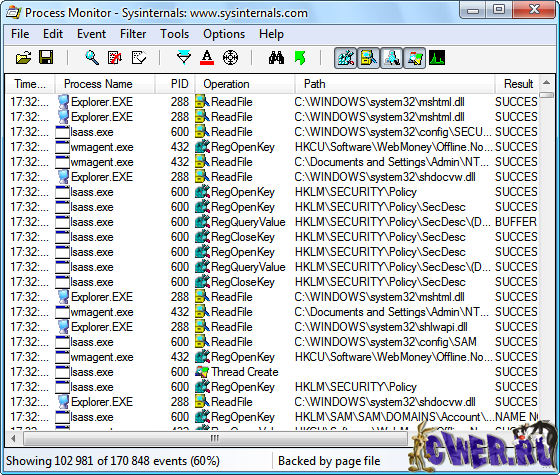Click the Open file toolbar icon

[x=24, y=58]
